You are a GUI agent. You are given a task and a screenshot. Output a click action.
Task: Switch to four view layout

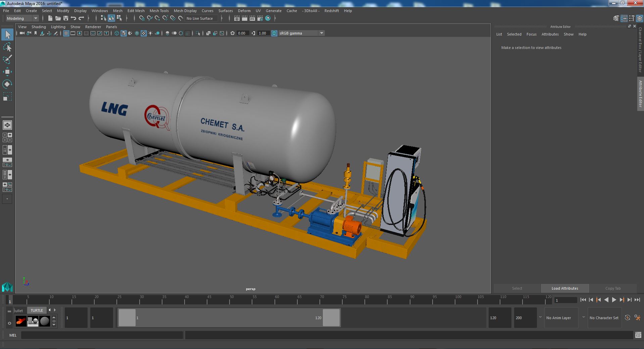pyautogui.click(x=7, y=137)
